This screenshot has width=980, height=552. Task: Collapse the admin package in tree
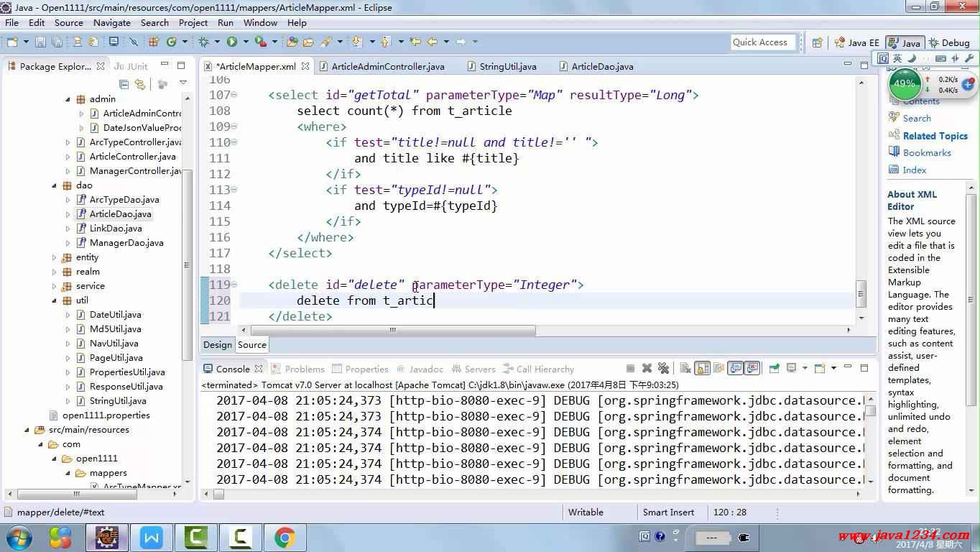coord(68,99)
